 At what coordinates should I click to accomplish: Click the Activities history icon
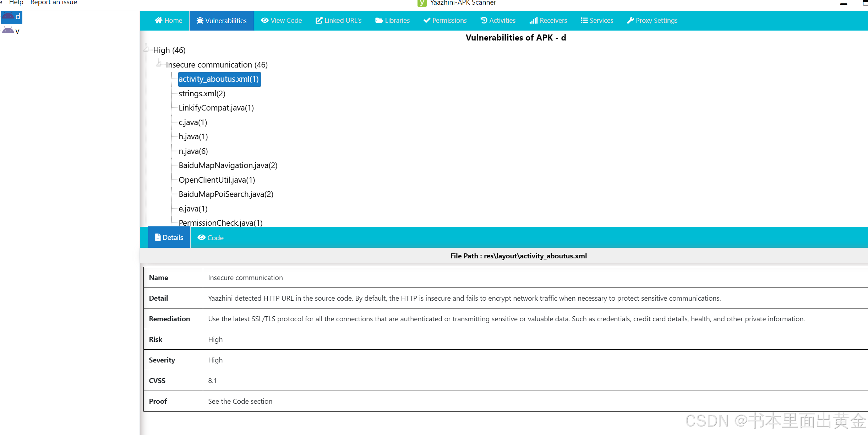coord(484,20)
